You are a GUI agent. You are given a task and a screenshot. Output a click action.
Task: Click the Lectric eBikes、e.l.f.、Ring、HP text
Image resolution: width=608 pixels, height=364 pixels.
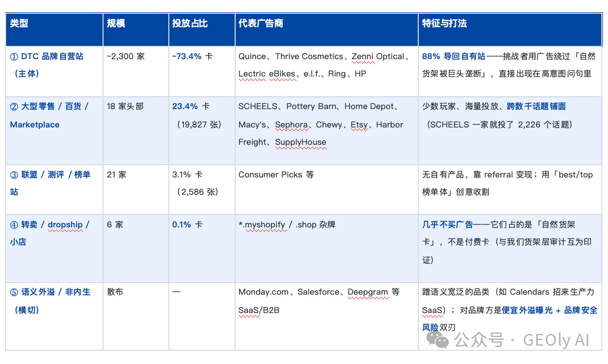tap(302, 73)
